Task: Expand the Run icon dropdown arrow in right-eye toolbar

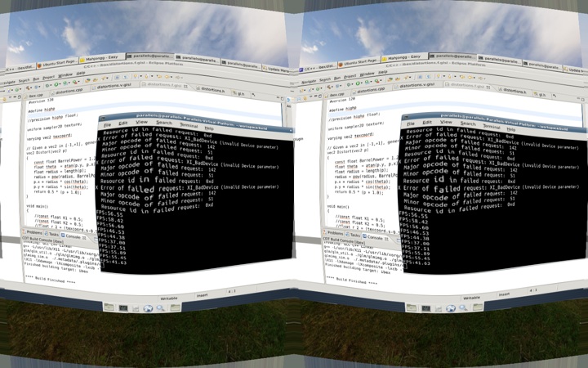Action: click(362, 83)
